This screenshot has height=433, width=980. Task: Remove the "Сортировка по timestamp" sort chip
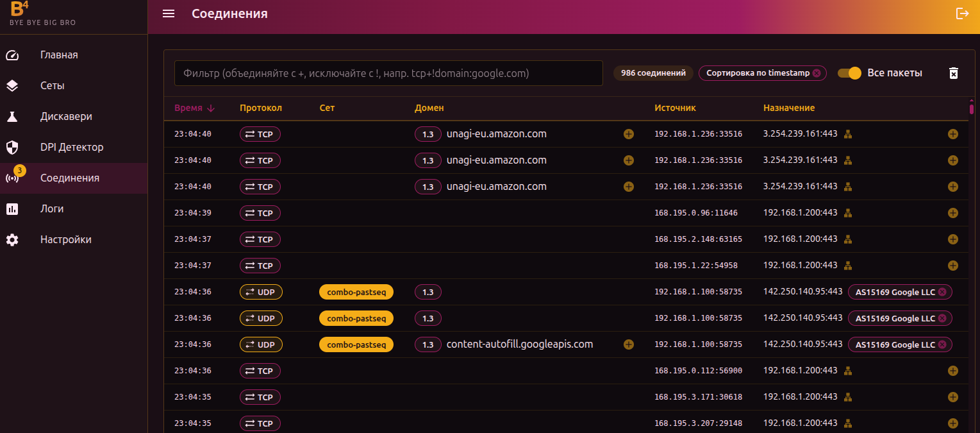pyautogui.click(x=816, y=73)
